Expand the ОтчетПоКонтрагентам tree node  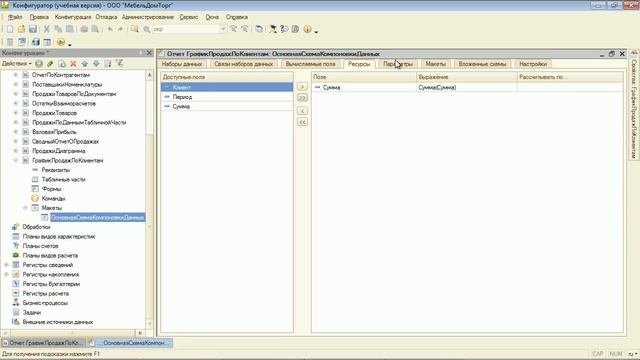click(16, 75)
